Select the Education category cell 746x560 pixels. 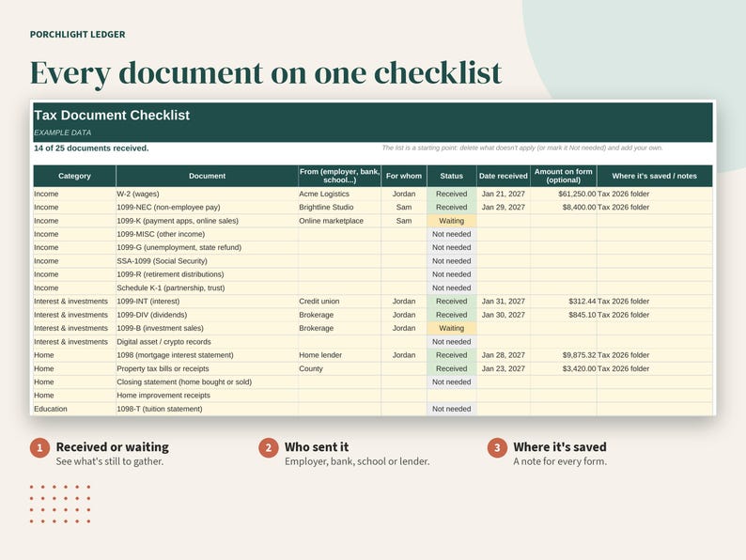tap(74, 409)
